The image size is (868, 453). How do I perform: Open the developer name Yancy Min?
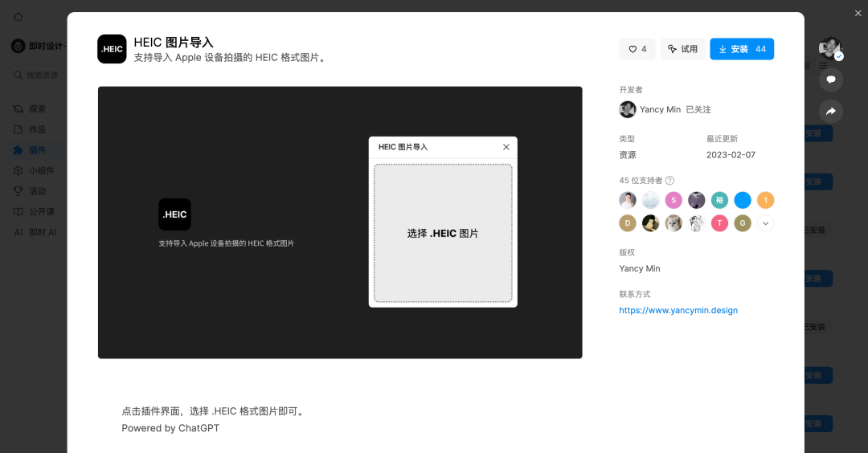[x=660, y=109]
